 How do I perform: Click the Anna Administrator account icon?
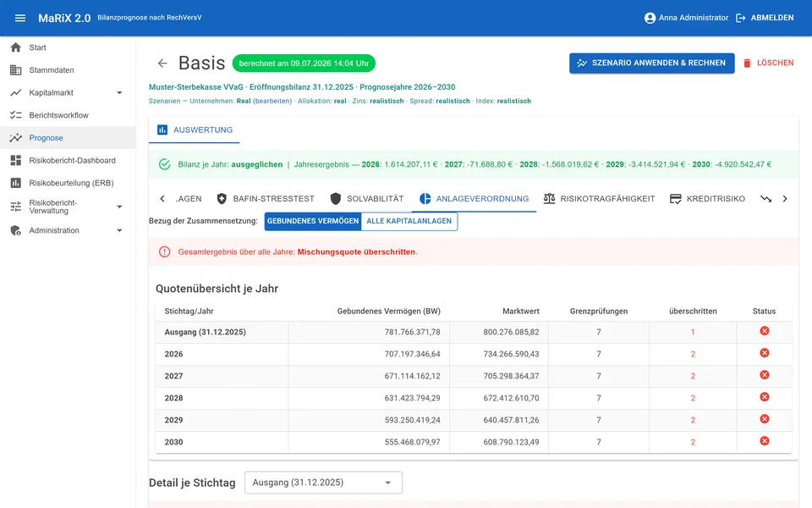(x=650, y=18)
